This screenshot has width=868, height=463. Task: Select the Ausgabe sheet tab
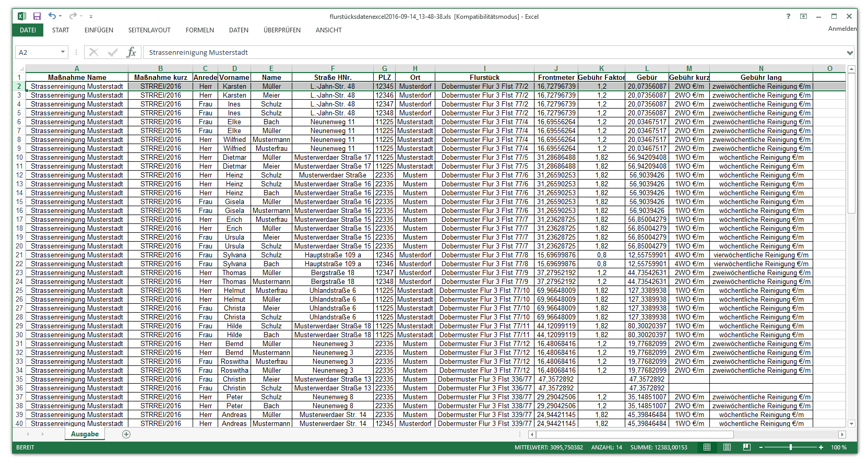[x=85, y=434]
